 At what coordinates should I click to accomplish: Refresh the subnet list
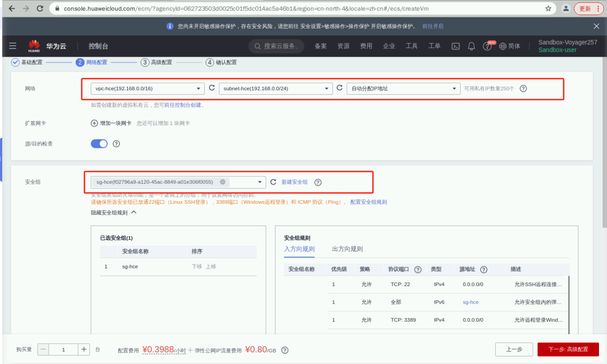tap(340, 88)
